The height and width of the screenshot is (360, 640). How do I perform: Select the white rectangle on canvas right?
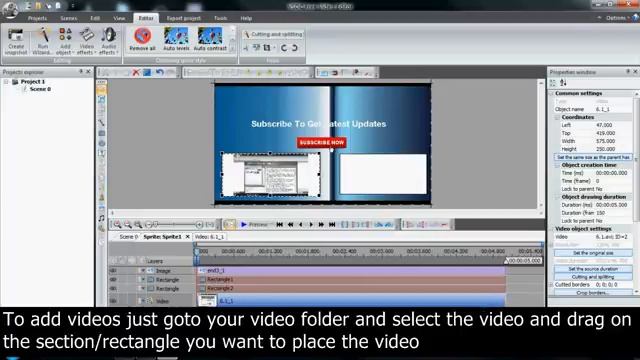point(383,173)
